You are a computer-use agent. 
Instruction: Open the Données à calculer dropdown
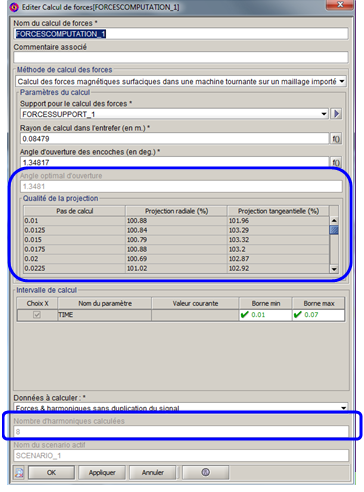click(344, 408)
